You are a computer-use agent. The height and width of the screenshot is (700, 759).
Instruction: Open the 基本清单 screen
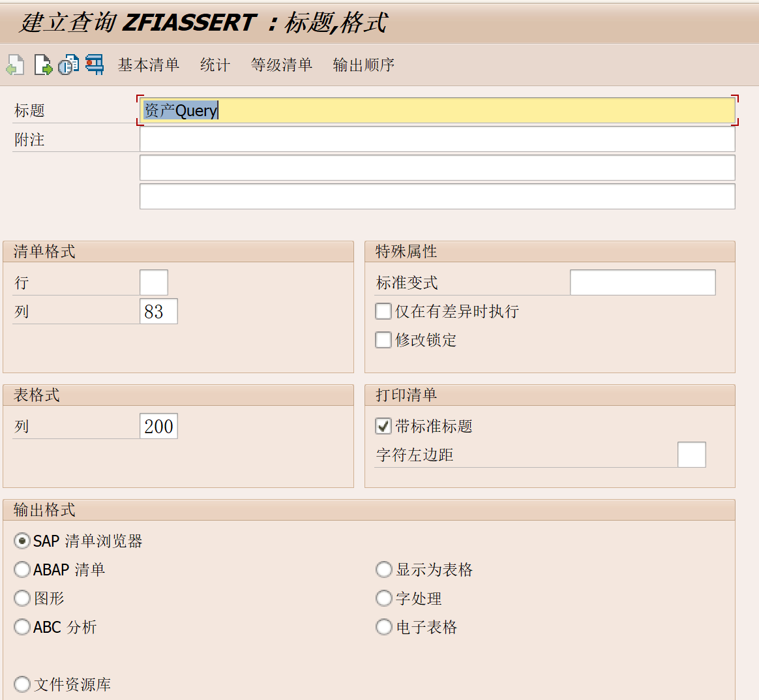(x=149, y=65)
